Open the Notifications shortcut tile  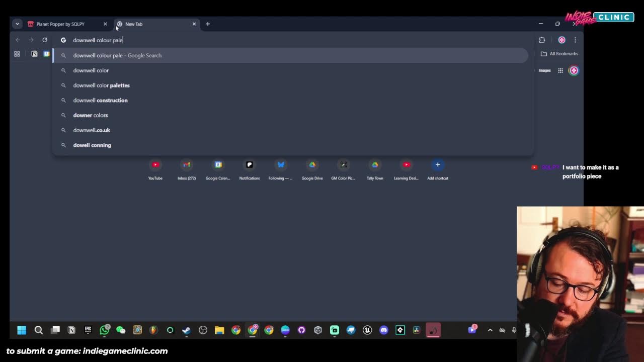[x=250, y=169]
